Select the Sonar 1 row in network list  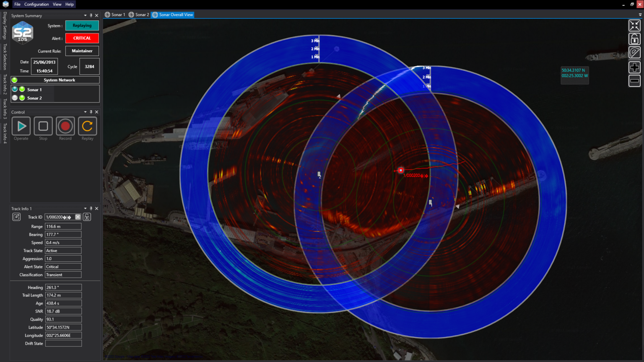click(x=55, y=90)
